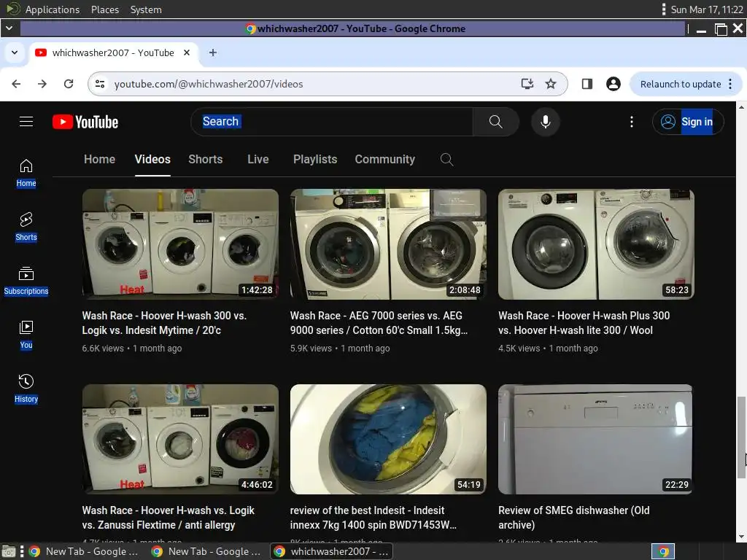The height and width of the screenshot is (560, 747).
Task: Click the address bar URL
Action: tap(209, 85)
